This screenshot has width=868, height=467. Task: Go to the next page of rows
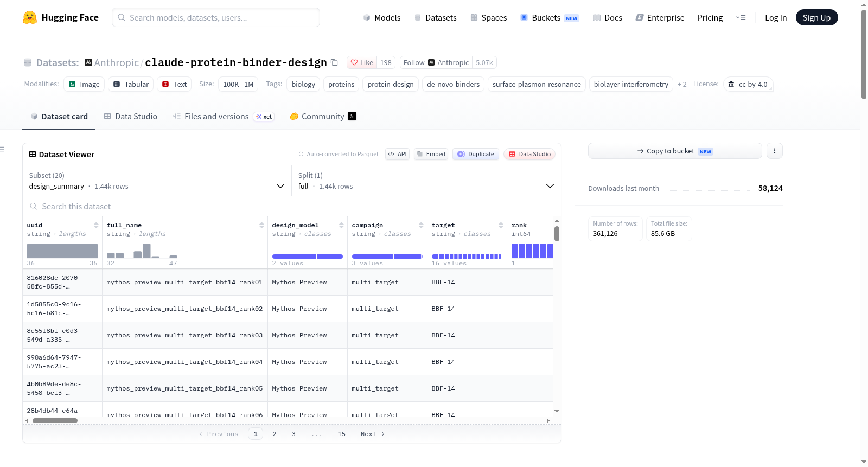pos(373,434)
